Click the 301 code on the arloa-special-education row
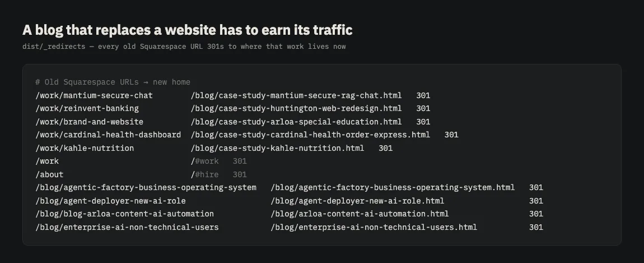 pyautogui.click(x=423, y=122)
